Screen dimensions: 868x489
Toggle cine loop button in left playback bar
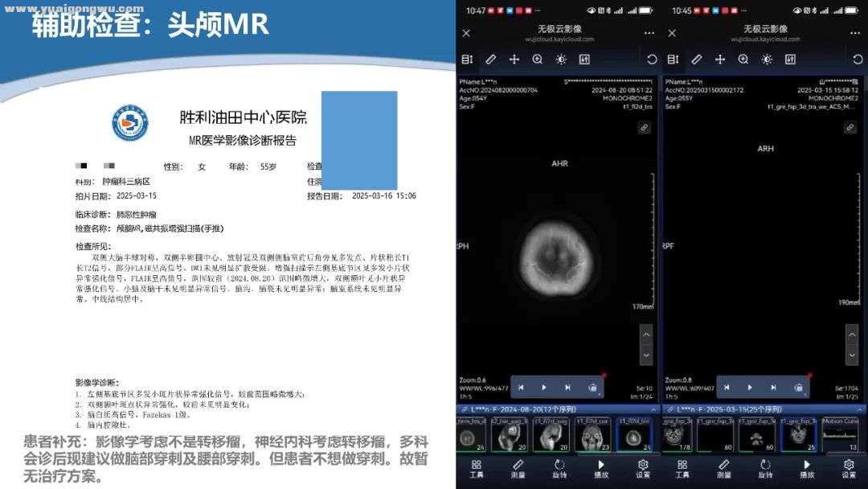[x=593, y=388]
